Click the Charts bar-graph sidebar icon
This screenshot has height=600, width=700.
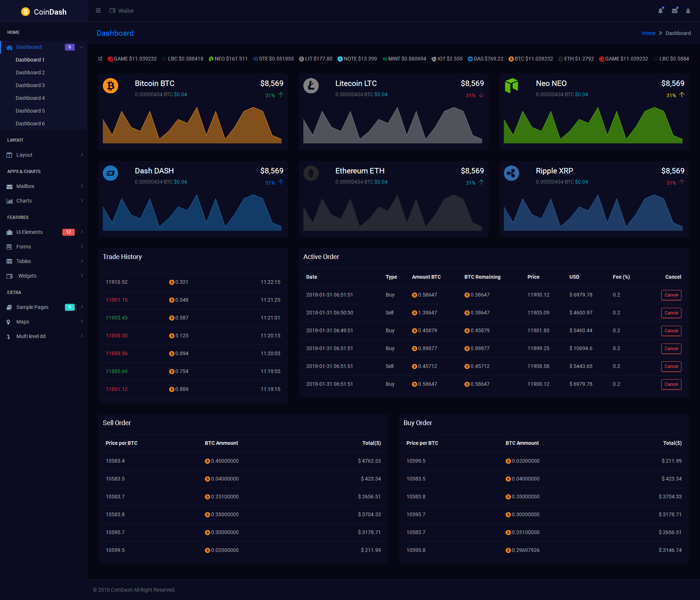(x=9, y=201)
